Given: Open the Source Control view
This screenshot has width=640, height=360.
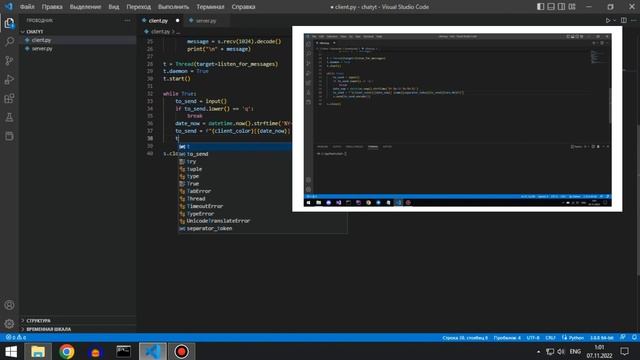Looking at the screenshot, I should [x=9, y=61].
